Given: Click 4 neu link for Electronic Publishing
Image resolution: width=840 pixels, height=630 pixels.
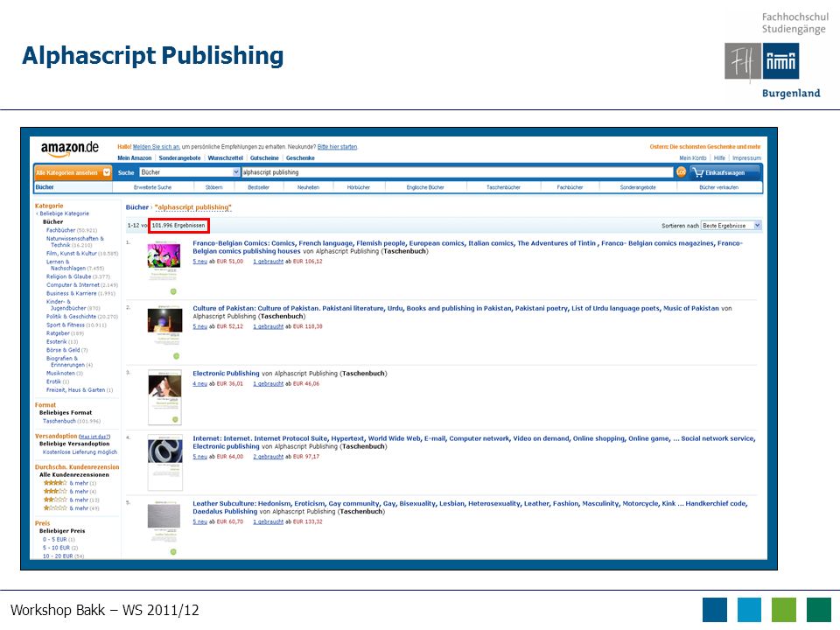Looking at the screenshot, I should coord(199,383).
